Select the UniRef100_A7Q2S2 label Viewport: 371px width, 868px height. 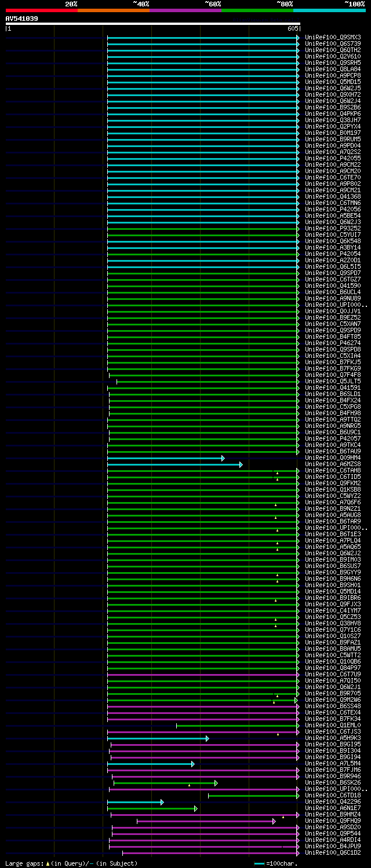(333, 152)
